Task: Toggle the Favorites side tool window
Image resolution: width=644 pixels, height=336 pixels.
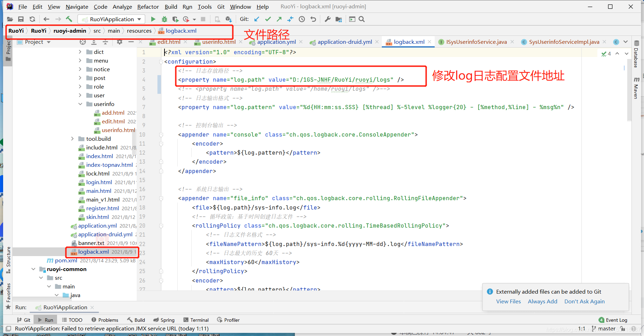Action: coord(8,296)
